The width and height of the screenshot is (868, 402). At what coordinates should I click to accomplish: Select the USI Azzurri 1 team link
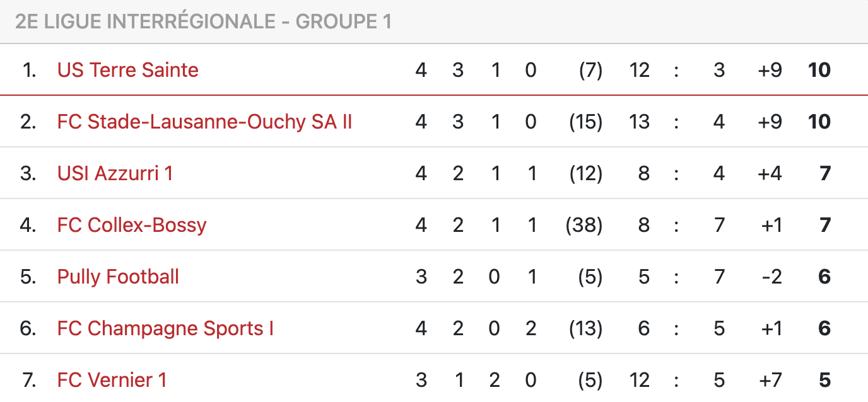[115, 173]
